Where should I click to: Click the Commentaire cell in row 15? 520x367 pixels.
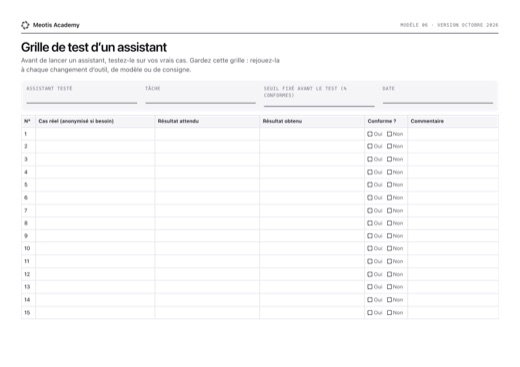[x=453, y=313]
